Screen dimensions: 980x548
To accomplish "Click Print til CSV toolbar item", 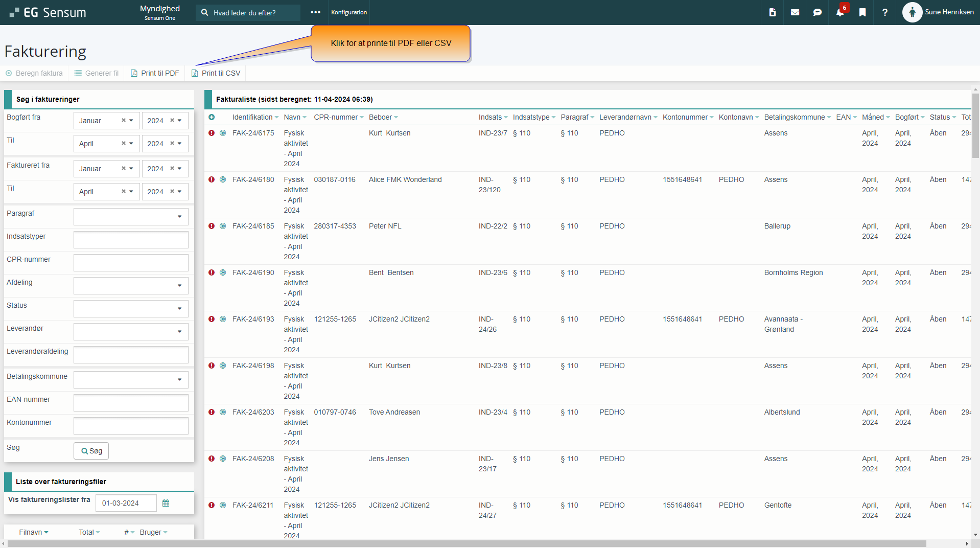I will click(216, 73).
